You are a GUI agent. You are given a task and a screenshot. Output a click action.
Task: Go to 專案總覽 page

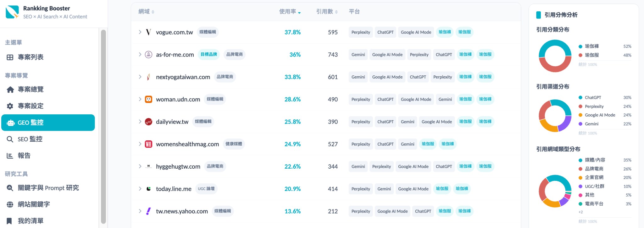48,90
